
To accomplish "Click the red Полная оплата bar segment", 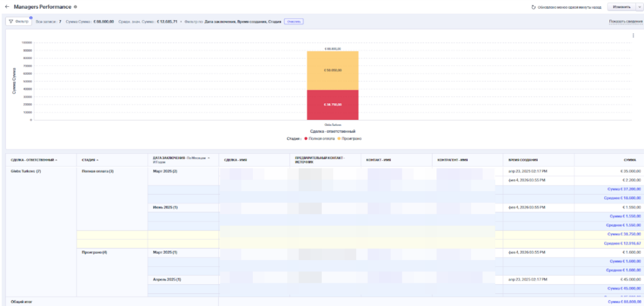I will tap(333, 104).
